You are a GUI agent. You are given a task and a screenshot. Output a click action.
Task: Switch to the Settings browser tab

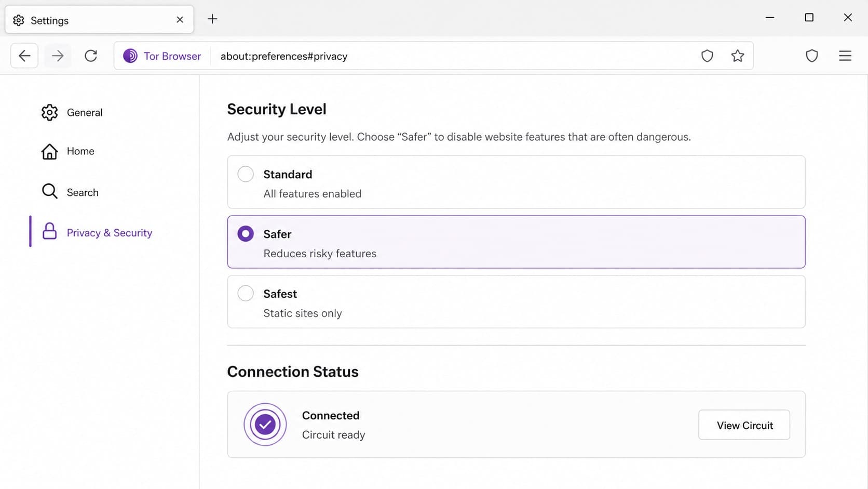click(99, 20)
